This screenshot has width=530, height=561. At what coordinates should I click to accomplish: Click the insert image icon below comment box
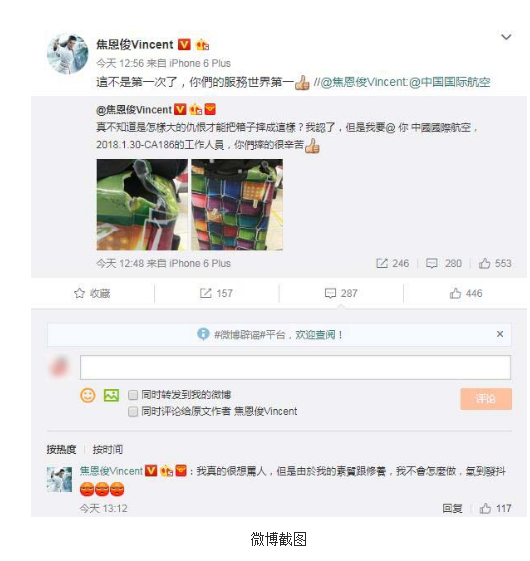pyautogui.click(x=111, y=395)
